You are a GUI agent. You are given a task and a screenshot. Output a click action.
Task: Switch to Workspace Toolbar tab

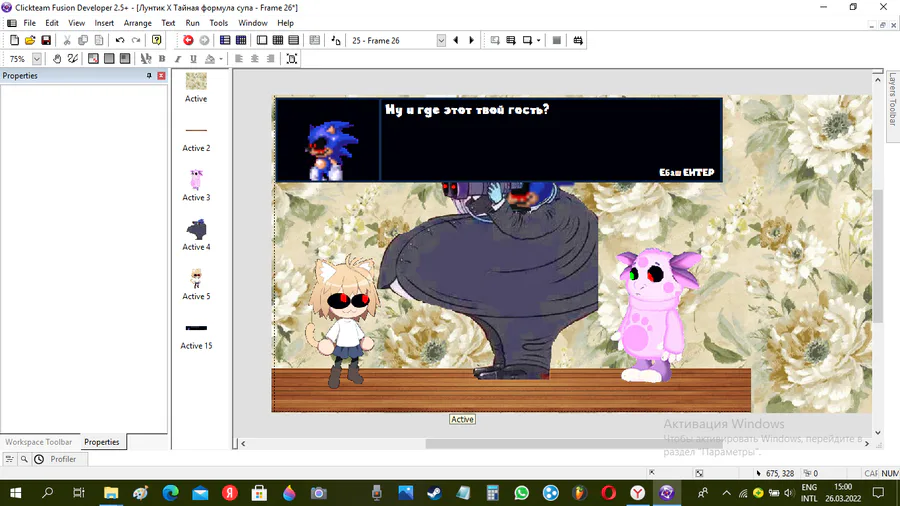tap(38, 442)
